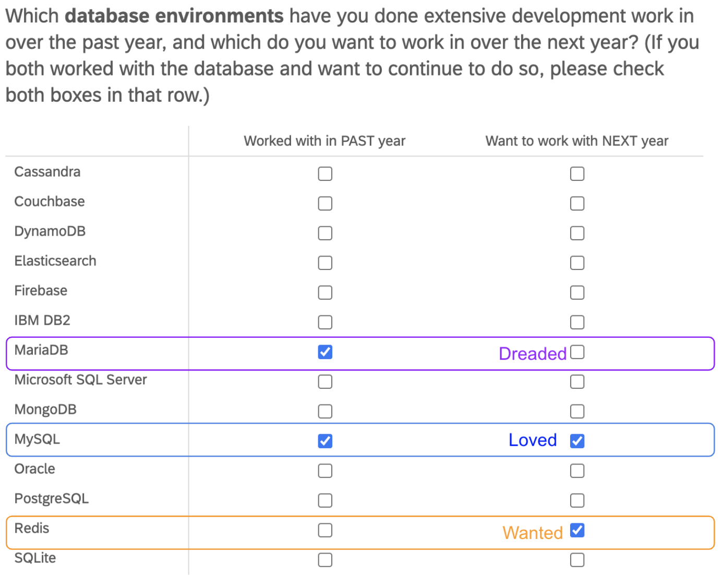Tick IBM DB2 PAST year checkbox

[325, 322]
